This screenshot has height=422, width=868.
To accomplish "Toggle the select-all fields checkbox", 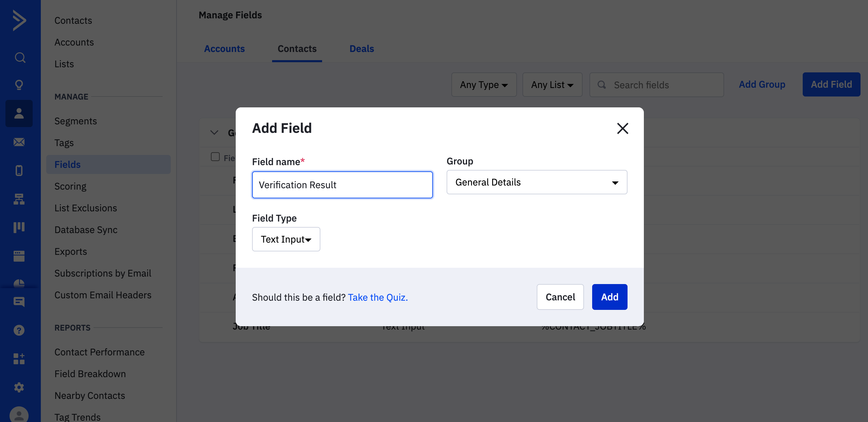I will tap(215, 157).
